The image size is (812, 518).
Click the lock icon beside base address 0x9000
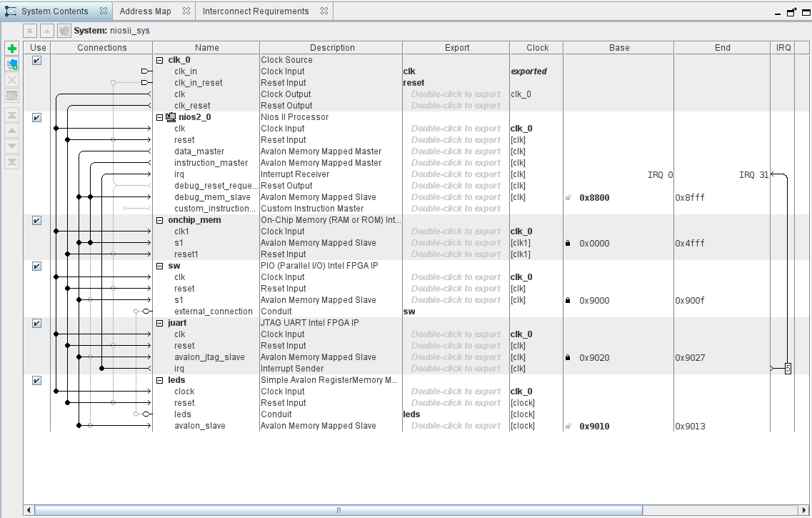(x=568, y=300)
